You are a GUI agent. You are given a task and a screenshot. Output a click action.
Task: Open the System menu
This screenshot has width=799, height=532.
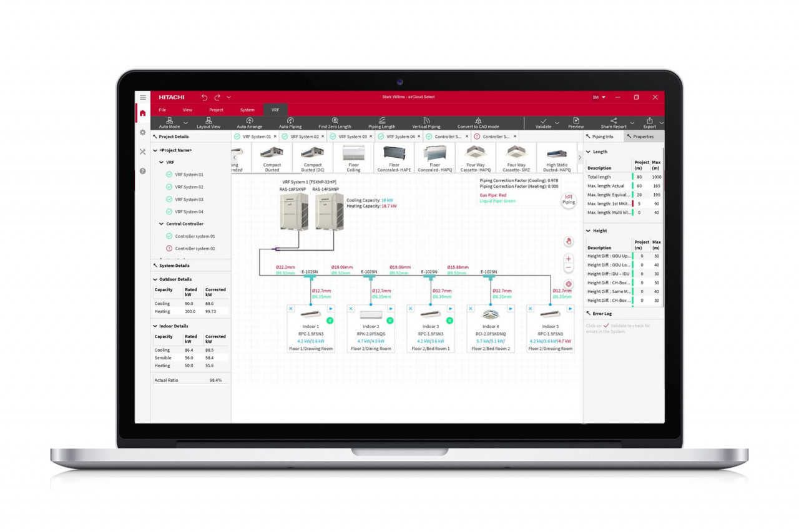tap(248, 109)
